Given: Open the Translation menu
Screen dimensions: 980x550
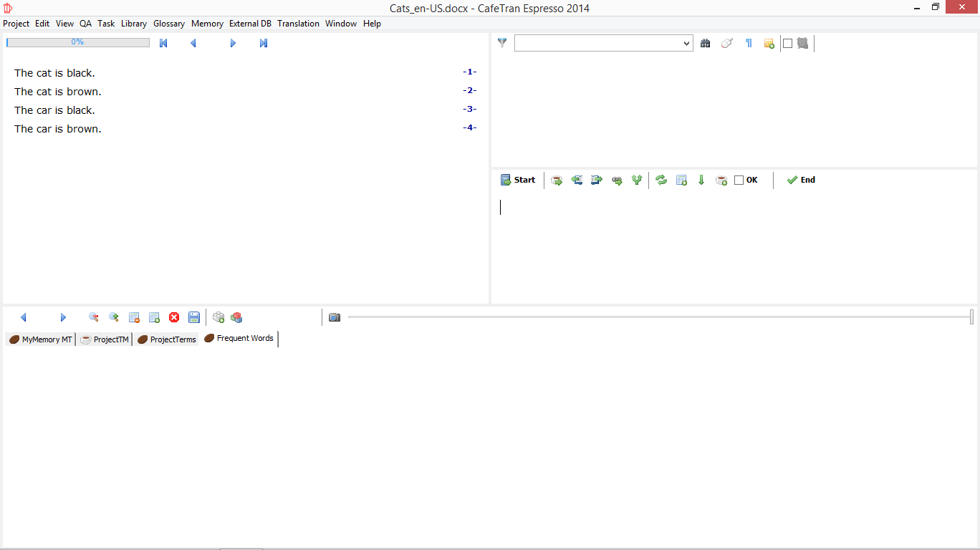Looking at the screenshot, I should point(298,24).
